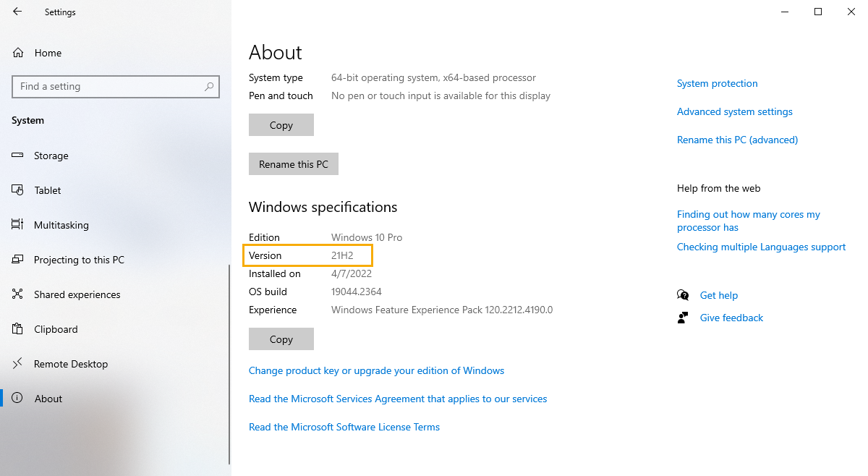868x476 pixels.
Task: Open Advanced system settings link
Action: 735,111
